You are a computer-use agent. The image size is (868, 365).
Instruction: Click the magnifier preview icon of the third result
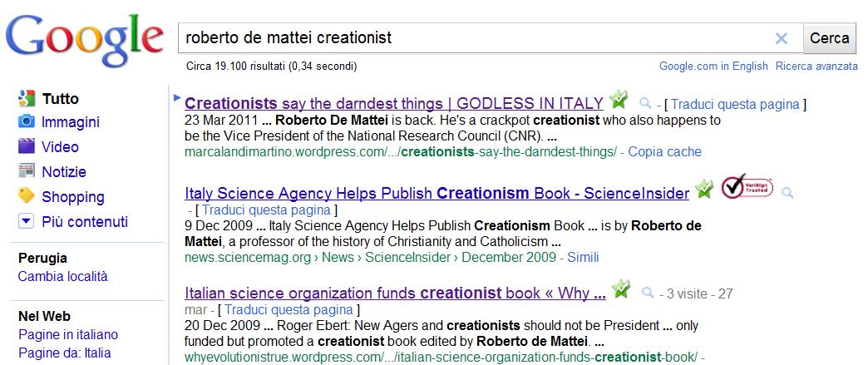coord(647,293)
